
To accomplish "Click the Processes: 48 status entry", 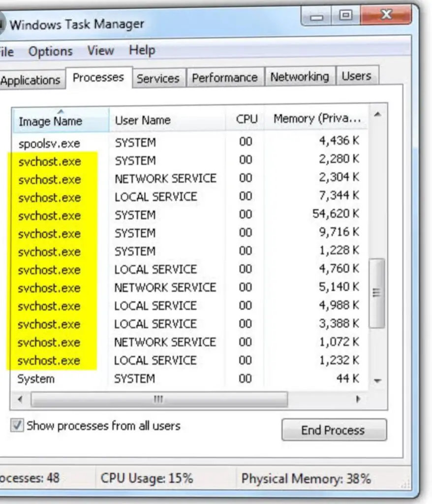I will tap(30, 478).
